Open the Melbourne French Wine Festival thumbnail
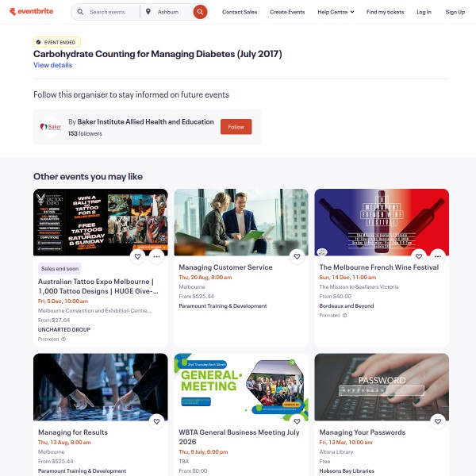Image resolution: width=476 pixels, height=476 pixels. pos(382,222)
